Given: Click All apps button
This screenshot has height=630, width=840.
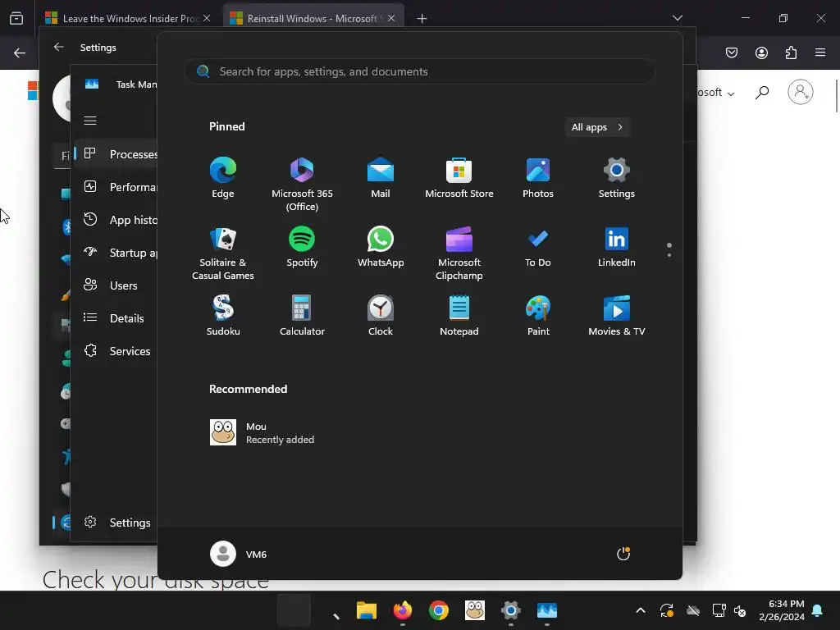Looking at the screenshot, I should [597, 127].
